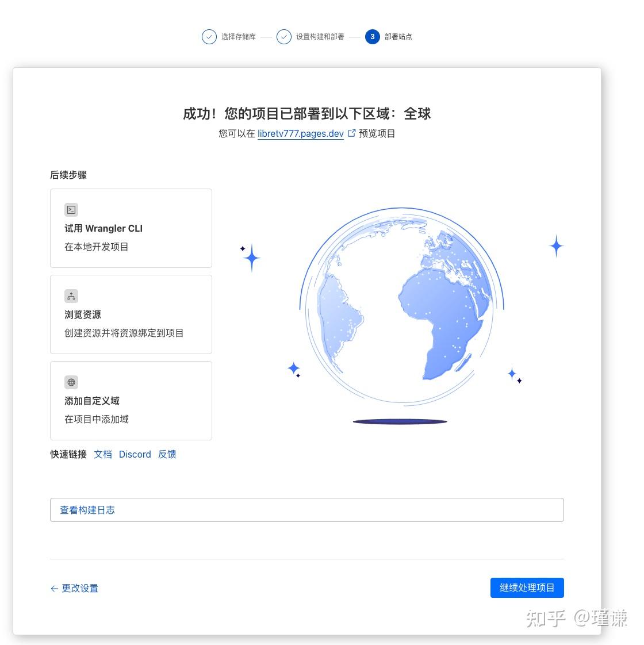Click the back arrow beside 更改设置
644x645 pixels.
pyautogui.click(x=53, y=588)
